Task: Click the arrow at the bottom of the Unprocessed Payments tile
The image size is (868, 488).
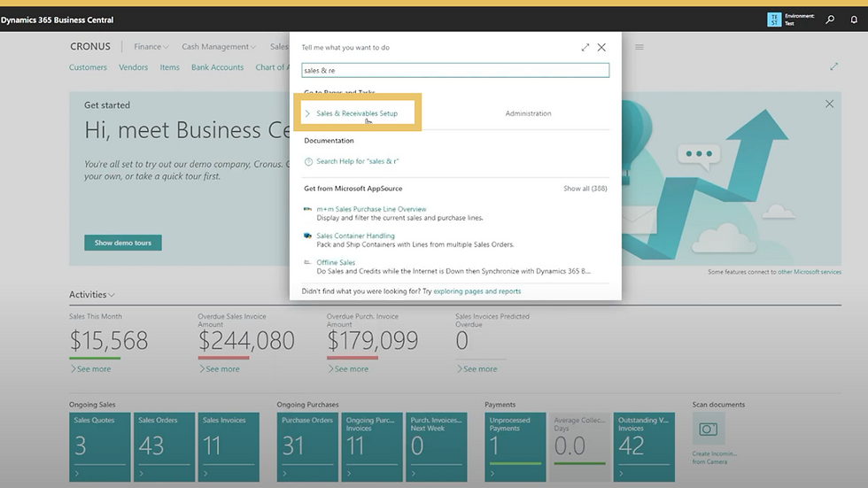Action: point(492,474)
